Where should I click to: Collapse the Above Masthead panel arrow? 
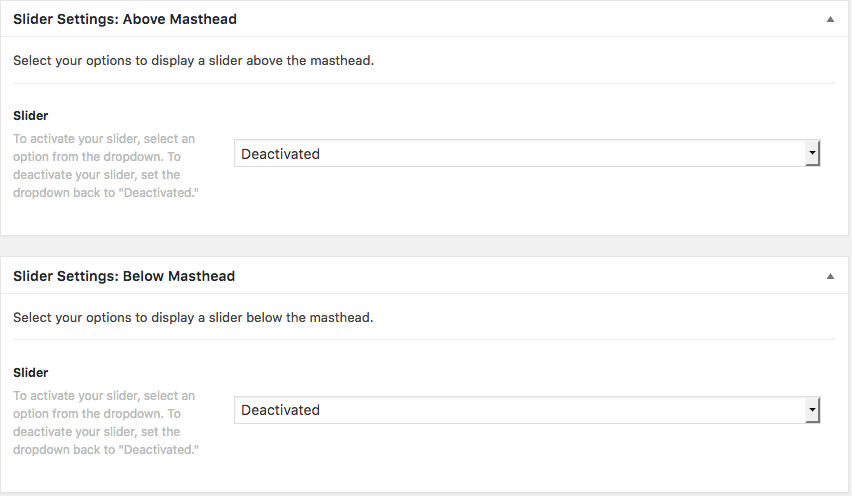pos(830,19)
